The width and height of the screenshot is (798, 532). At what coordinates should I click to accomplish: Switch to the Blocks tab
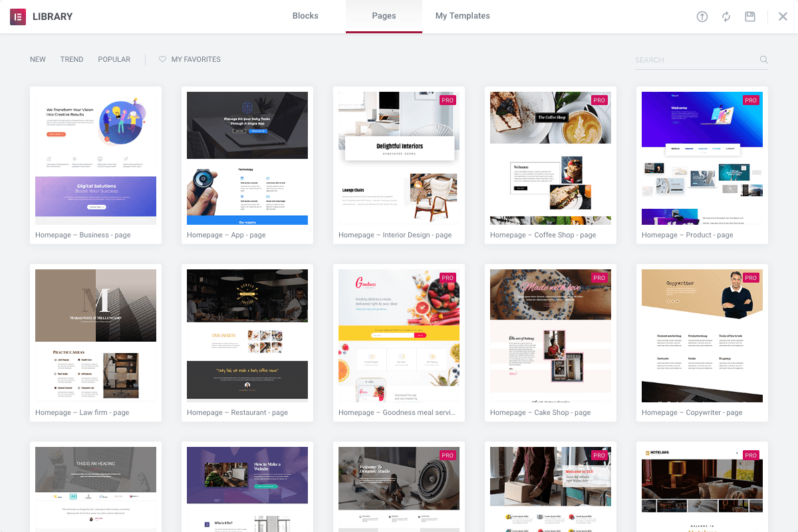tap(305, 16)
